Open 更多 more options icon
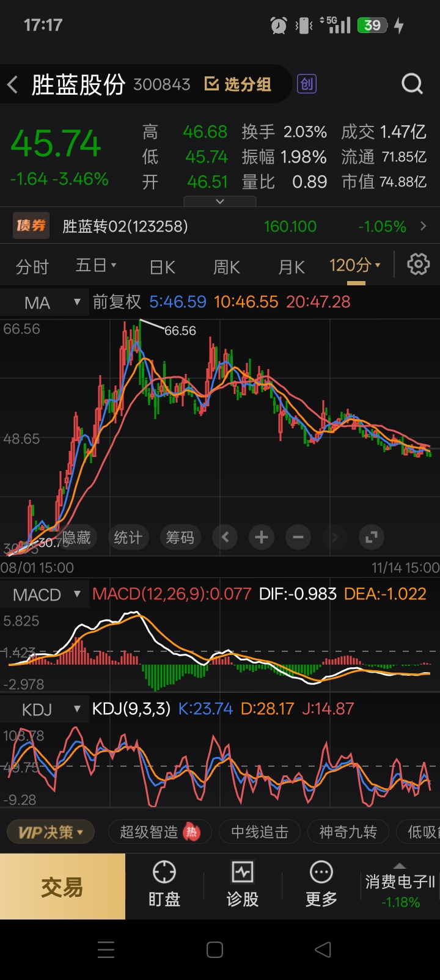This screenshot has width=440, height=980. [321, 872]
